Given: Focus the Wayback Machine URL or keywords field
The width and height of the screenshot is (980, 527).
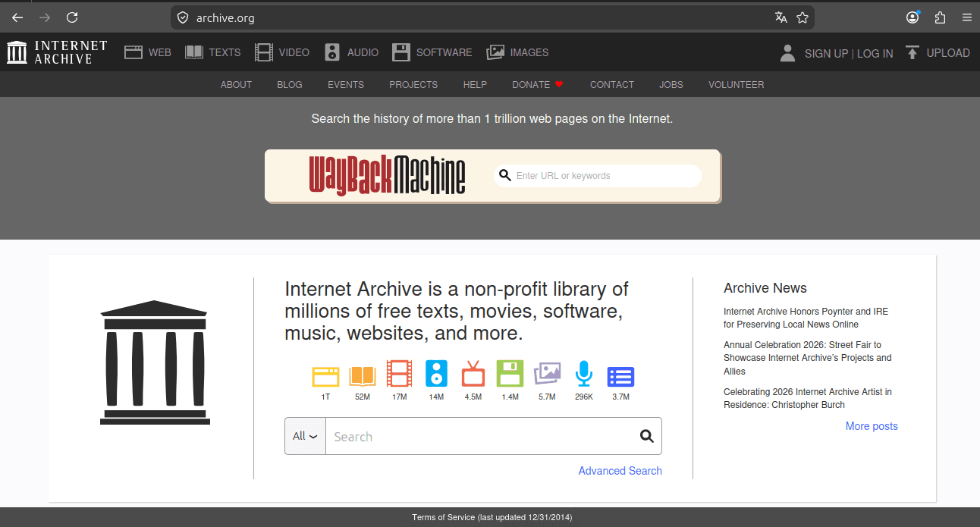Looking at the screenshot, I should tap(598, 176).
